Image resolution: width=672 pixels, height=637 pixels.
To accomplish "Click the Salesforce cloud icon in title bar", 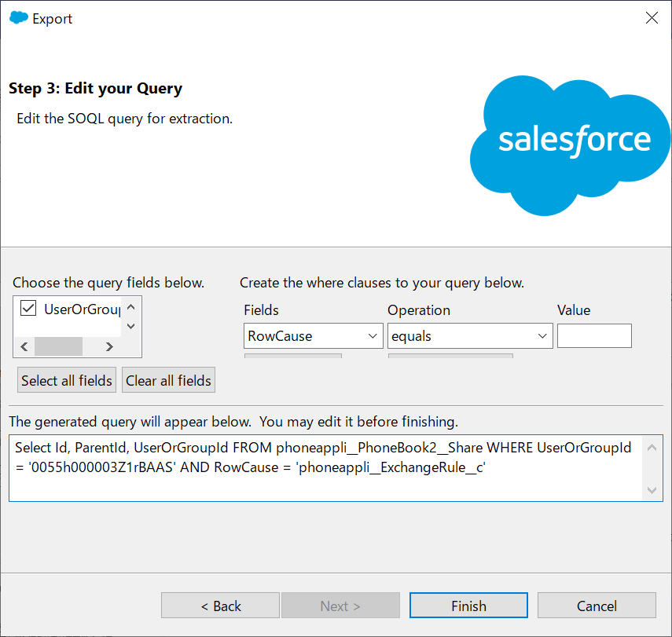I will tap(18, 18).
